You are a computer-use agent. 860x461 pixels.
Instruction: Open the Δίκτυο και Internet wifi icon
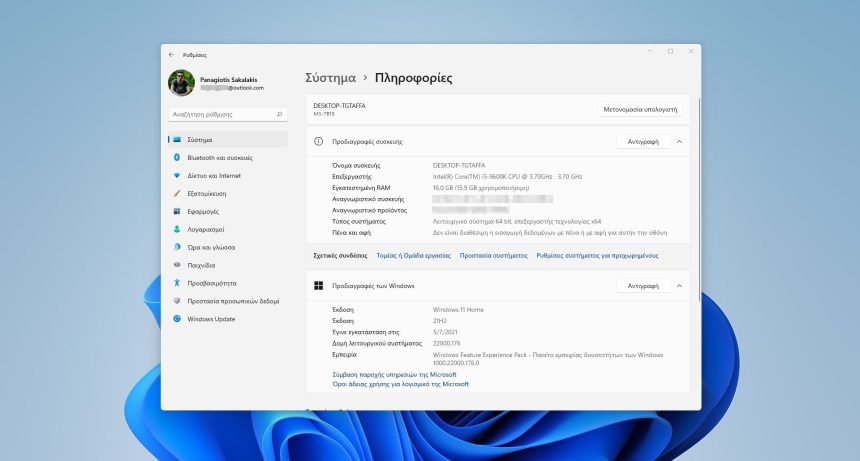pyautogui.click(x=177, y=175)
